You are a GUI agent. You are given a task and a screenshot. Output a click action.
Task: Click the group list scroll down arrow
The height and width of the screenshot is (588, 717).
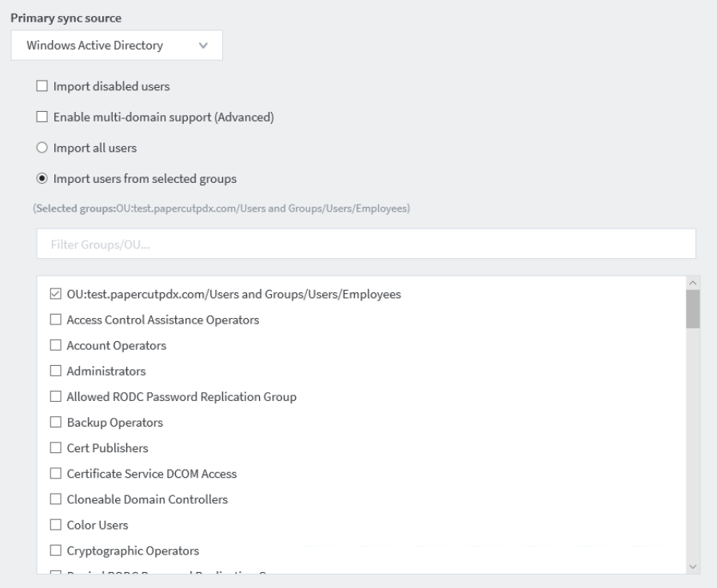pyautogui.click(x=693, y=567)
